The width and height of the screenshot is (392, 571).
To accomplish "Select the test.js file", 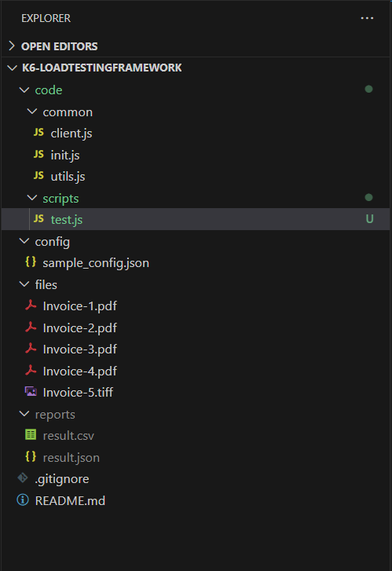I will pos(196,219).
